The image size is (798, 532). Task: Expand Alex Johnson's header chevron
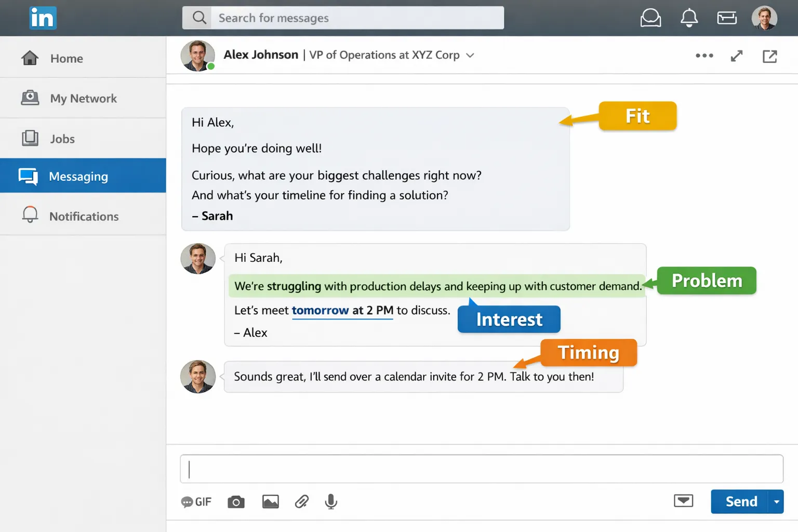pos(470,55)
